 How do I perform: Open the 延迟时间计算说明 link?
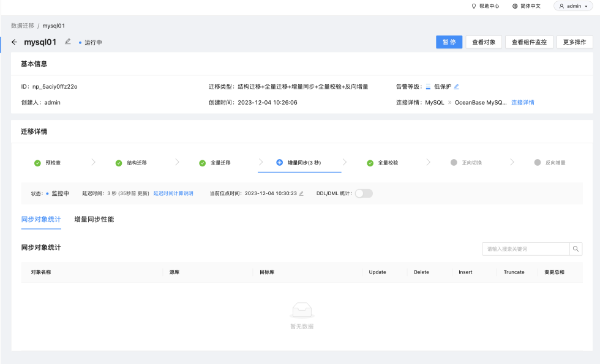(x=173, y=193)
